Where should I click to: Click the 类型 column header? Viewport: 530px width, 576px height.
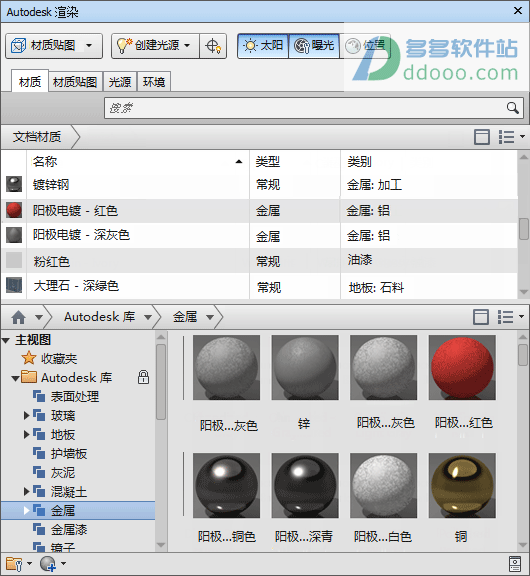pos(295,161)
